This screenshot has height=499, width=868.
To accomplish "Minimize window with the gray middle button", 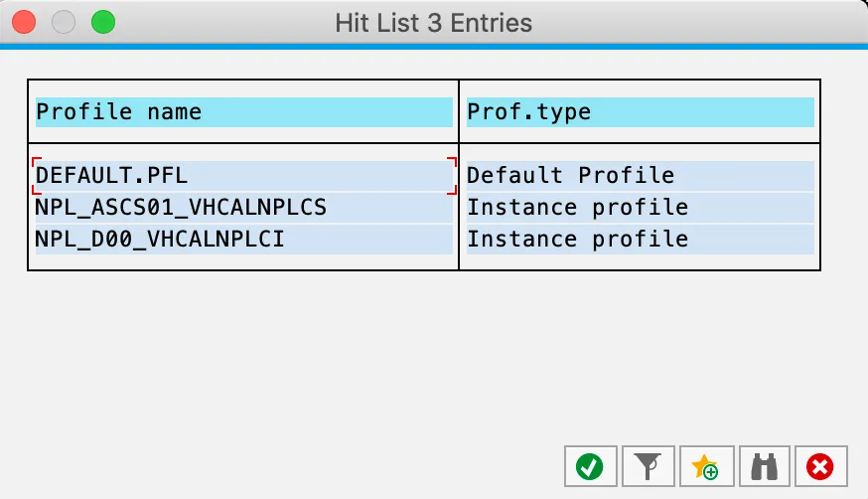I will point(64,22).
